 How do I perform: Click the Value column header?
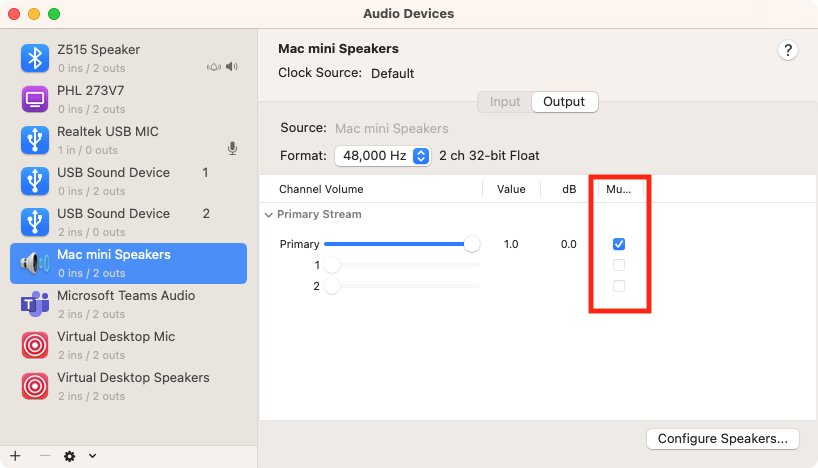[511, 189]
